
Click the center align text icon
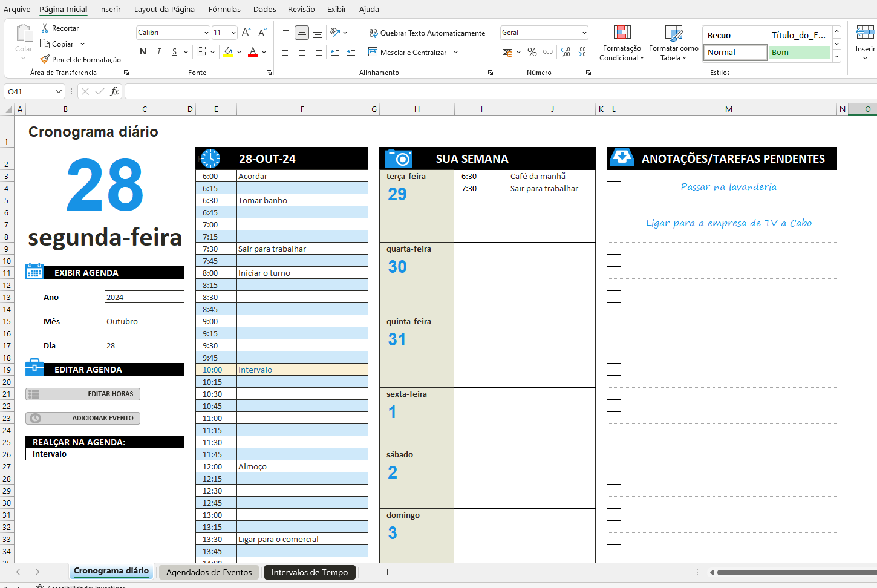pyautogui.click(x=301, y=52)
